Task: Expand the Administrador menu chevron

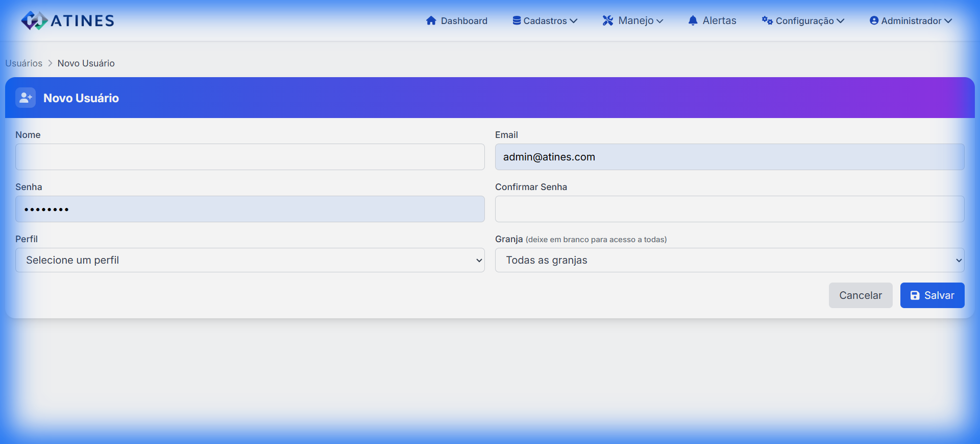Action: 948,21
